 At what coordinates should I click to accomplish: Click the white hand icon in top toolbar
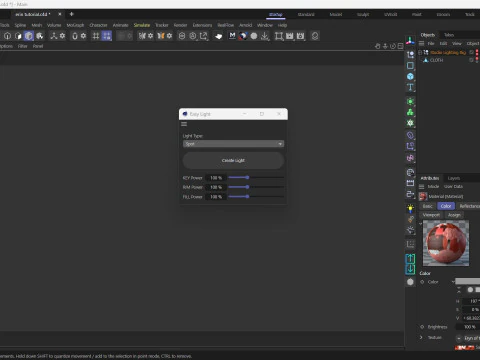tap(218, 36)
